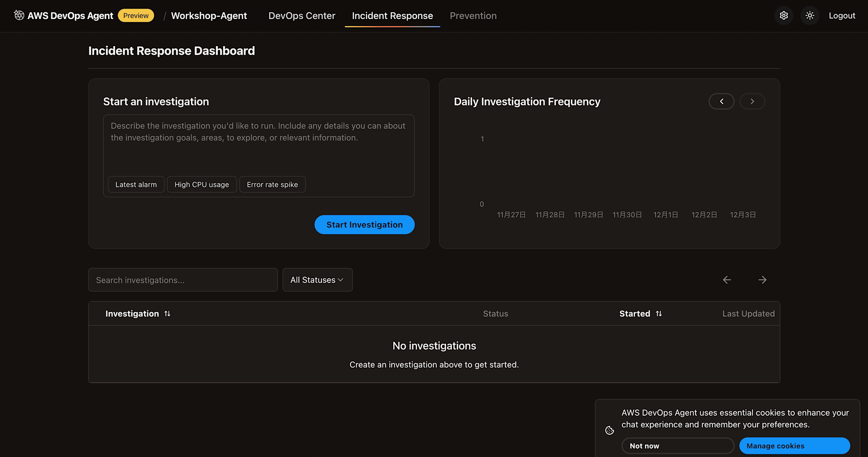This screenshot has height=457, width=868.
Task: Open the Prevention tab
Action: (x=473, y=16)
